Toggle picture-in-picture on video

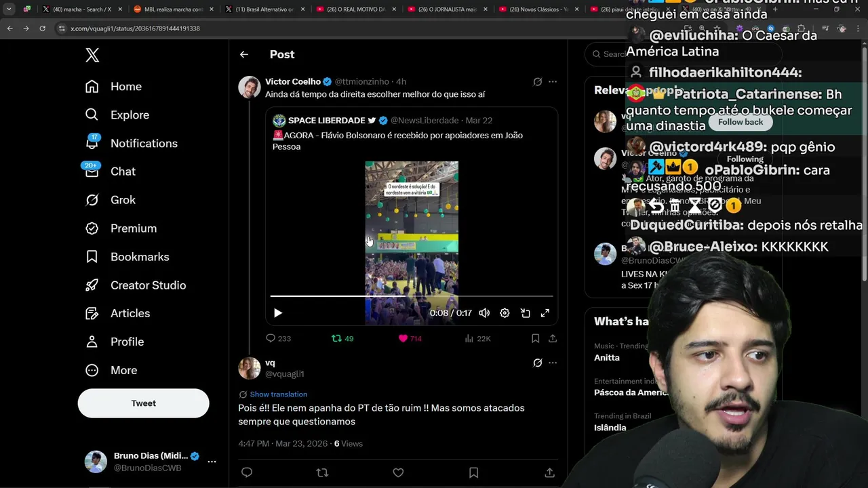[525, 313]
